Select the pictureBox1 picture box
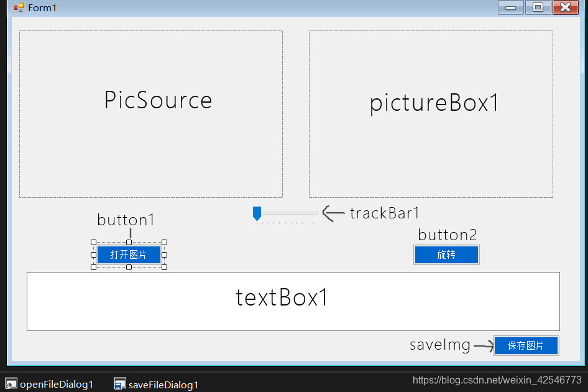This screenshot has width=588, height=392. click(x=431, y=114)
